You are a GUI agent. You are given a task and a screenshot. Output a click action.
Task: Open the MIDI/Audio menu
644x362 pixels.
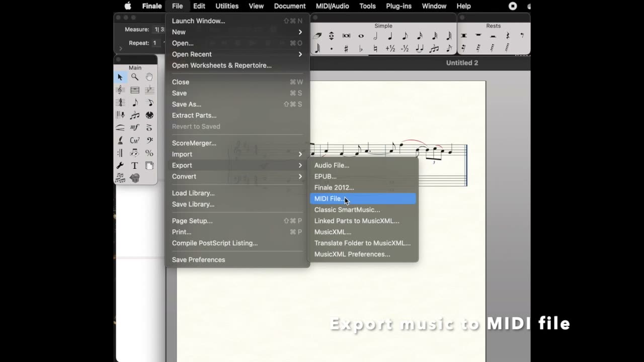pos(333,6)
